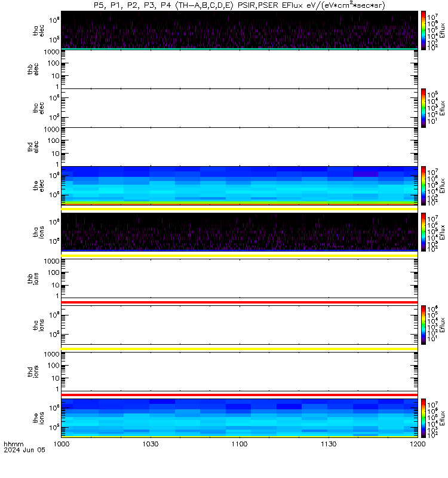Click the red bar below the thd ions panel

240,395
